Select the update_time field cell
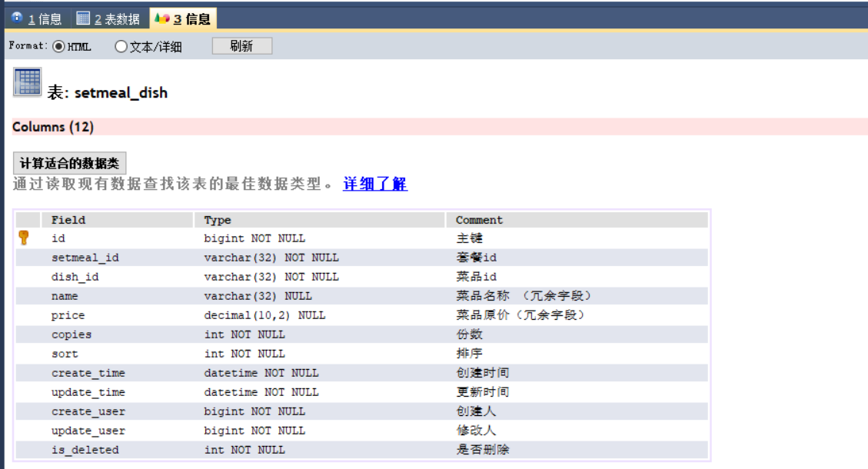This screenshot has height=469, width=868. click(x=118, y=392)
